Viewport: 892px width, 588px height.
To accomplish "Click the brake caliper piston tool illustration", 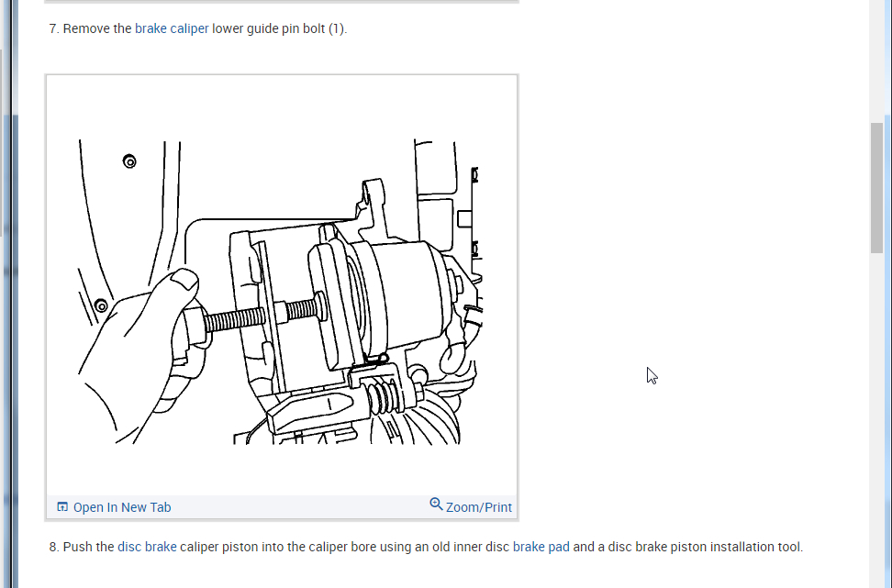I will [x=281, y=292].
